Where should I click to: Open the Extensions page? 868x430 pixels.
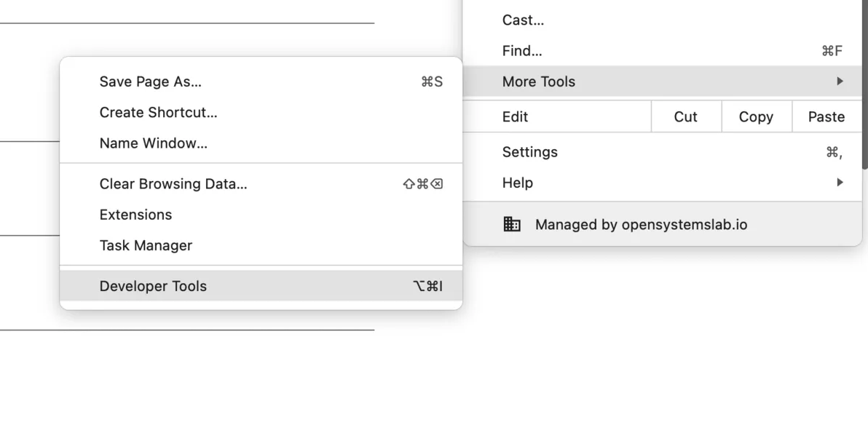pos(261,215)
